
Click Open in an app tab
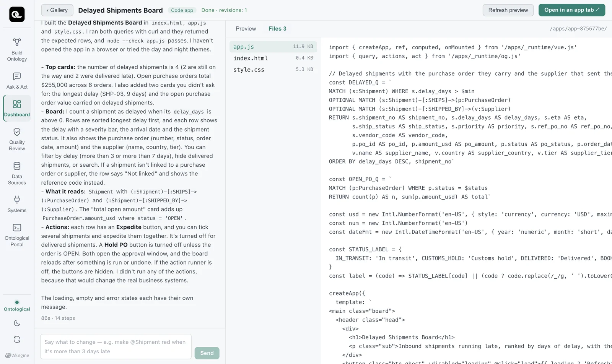tap(572, 10)
